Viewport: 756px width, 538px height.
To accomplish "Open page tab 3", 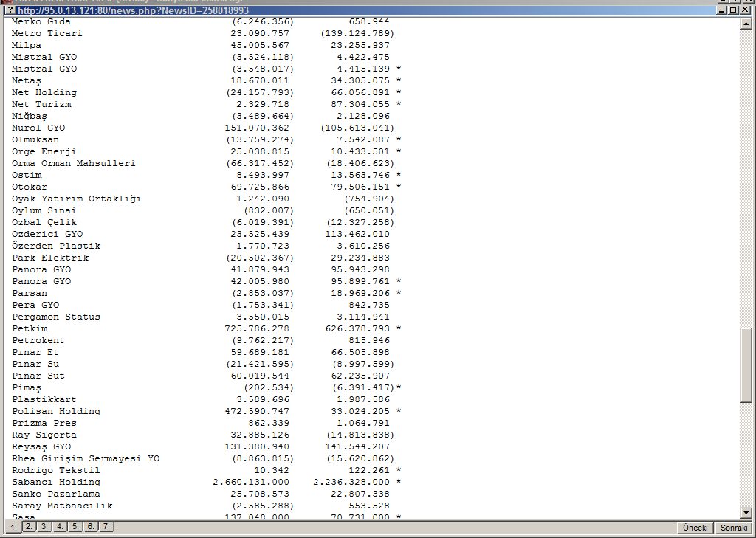I will point(44,526).
